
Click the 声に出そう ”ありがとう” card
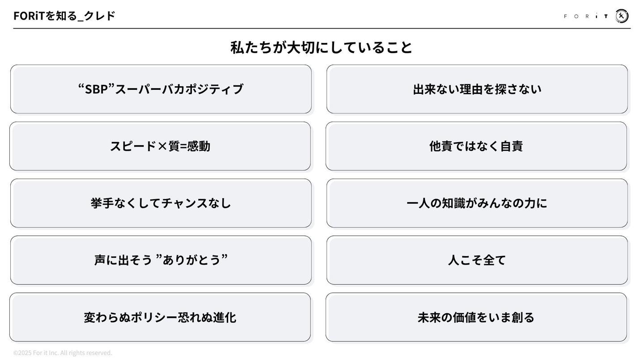(161, 260)
